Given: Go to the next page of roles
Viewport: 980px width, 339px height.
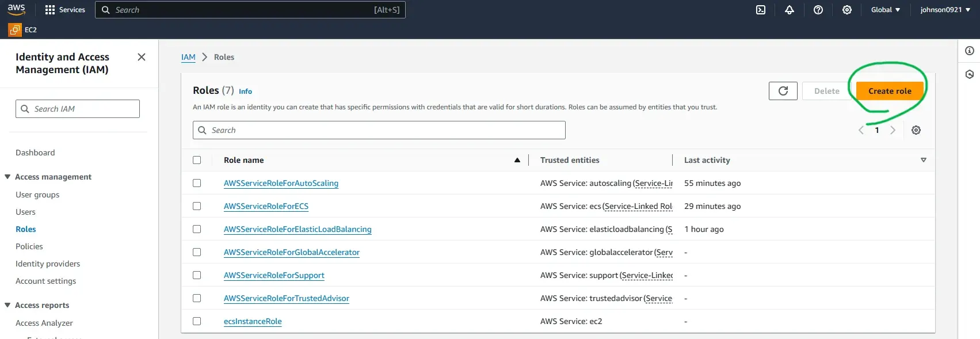Looking at the screenshot, I should 893,130.
